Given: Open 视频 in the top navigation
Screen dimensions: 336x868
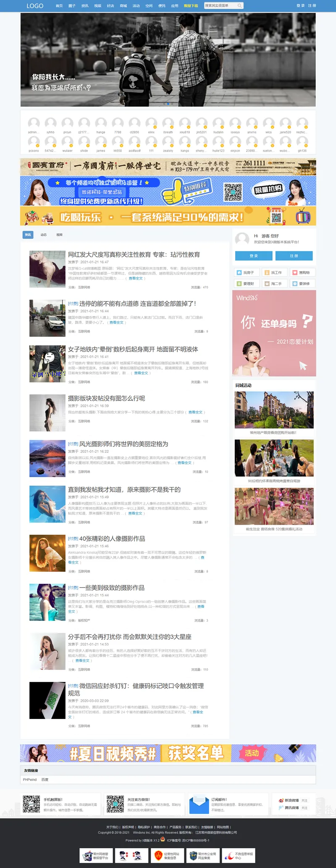Looking at the screenshot, I should (x=97, y=6).
